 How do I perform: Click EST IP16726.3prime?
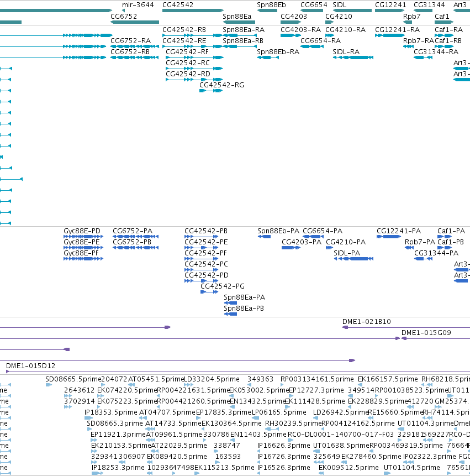[x=284, y=457]
